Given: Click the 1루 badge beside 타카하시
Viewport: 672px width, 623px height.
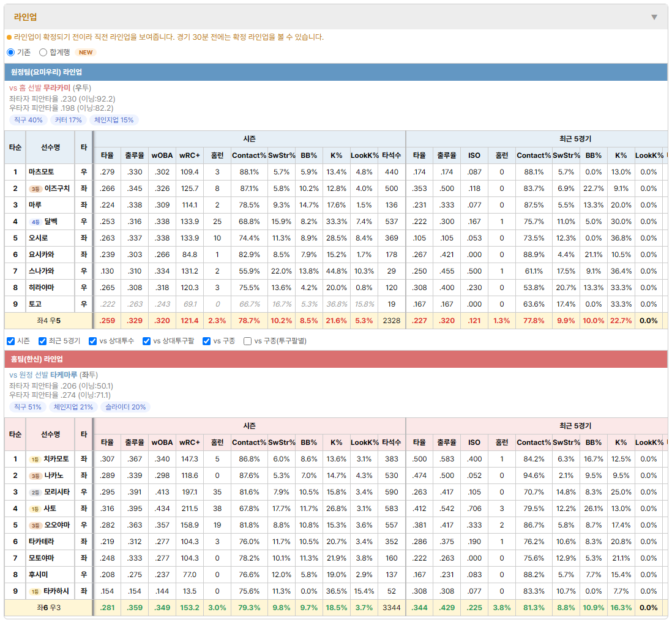Looking at the screenshot, I should pos(35,592).
